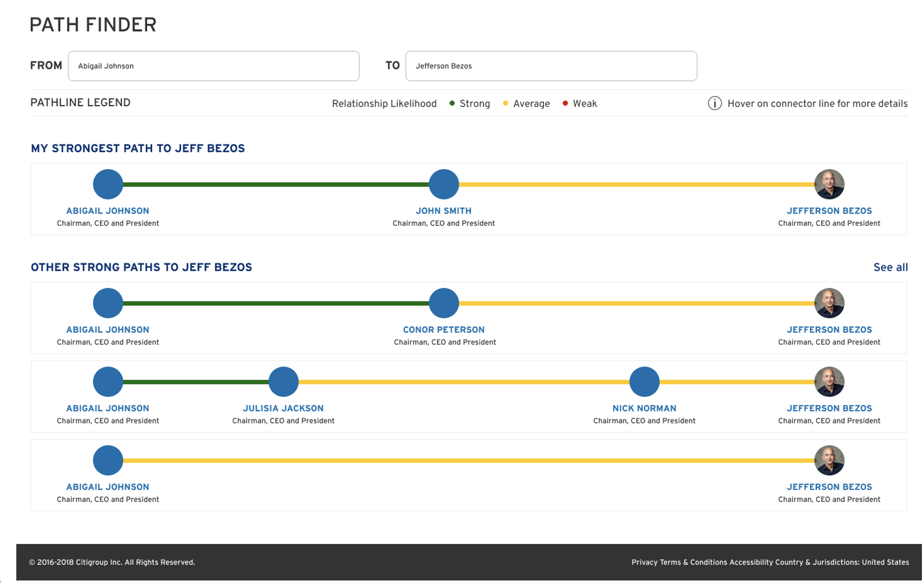Click yellow connector between Julisia Jackson and Nick Norman

coord(464,382)
